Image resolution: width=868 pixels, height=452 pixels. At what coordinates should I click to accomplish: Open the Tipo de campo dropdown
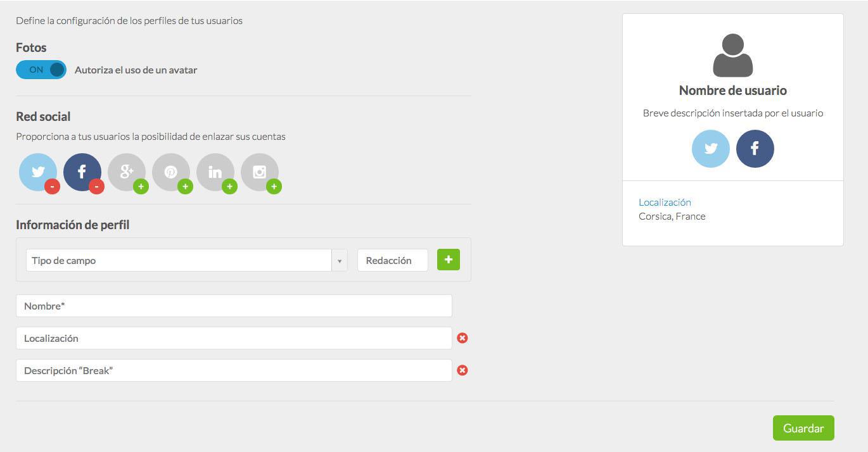179,260
